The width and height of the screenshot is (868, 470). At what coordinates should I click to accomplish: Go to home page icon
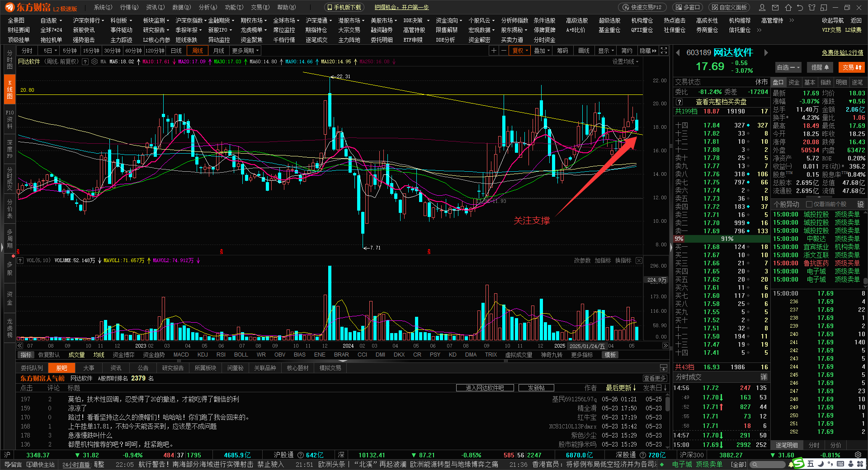tap(788, 8)
